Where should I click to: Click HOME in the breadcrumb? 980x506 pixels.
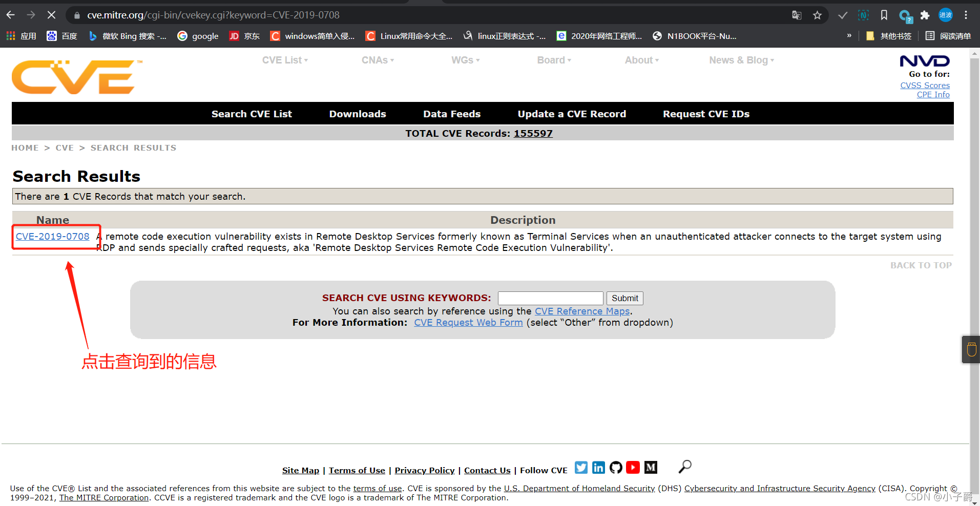coord(25,147)
